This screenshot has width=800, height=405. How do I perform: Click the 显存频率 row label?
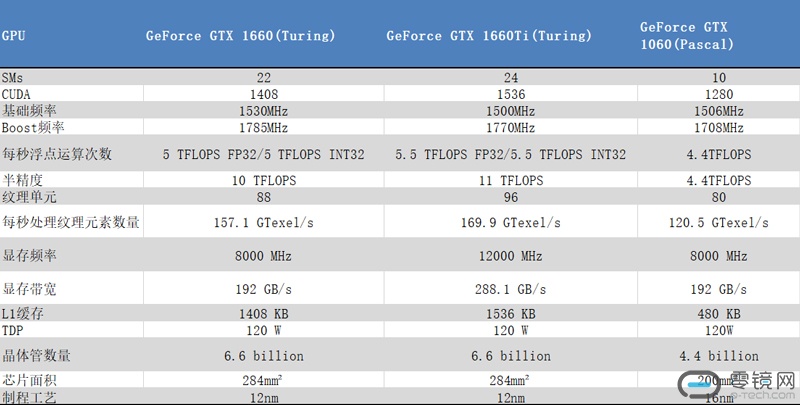pyautogui.click(x=29, y=256)
